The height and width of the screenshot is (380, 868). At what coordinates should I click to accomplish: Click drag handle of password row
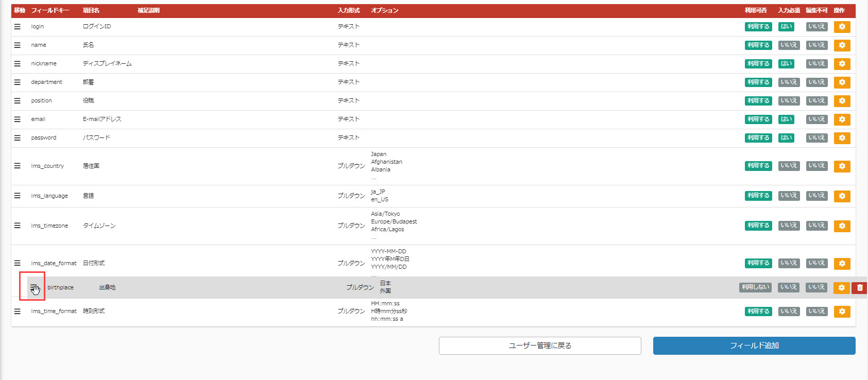pyautogui.click(x=18, y=138)
